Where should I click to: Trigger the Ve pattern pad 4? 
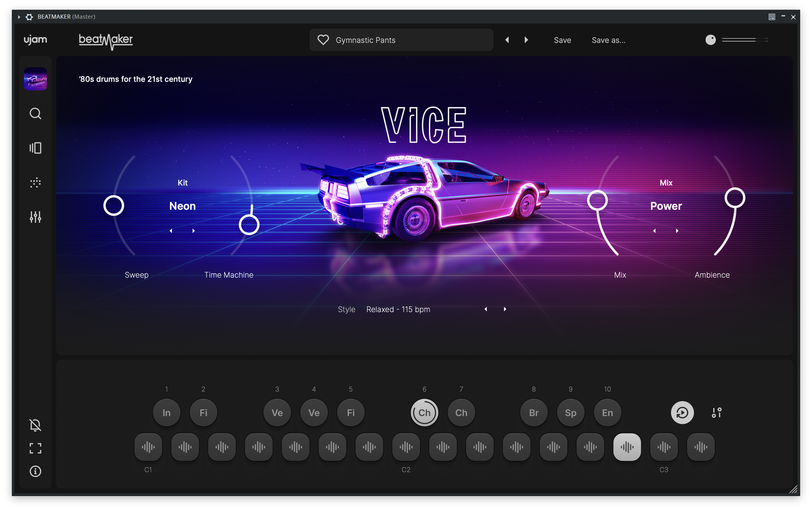point(314,413)
